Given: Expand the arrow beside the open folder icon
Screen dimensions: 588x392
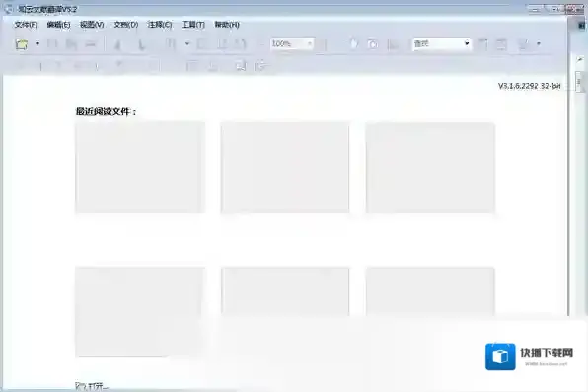Looking at the screenshot, I should [x=37, y=43].
